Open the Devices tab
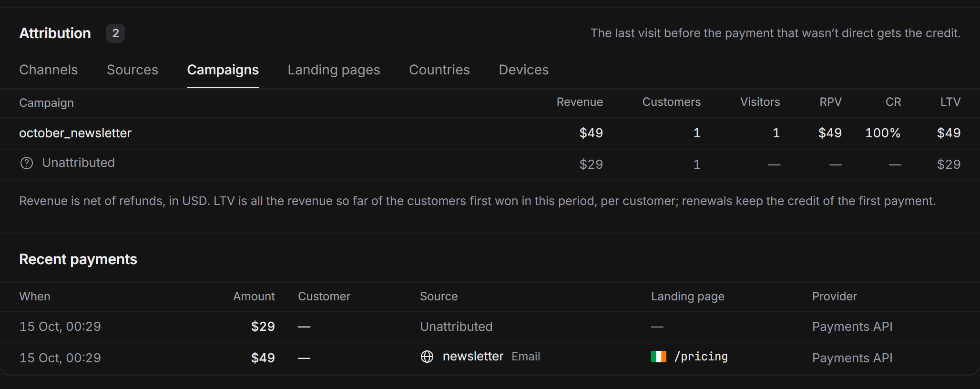This screenshot has width=980, height=389. coord(524,70)
